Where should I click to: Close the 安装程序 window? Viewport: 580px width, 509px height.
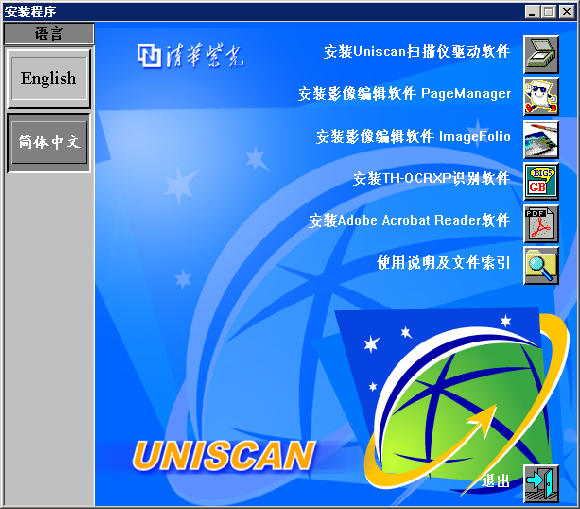566,12
